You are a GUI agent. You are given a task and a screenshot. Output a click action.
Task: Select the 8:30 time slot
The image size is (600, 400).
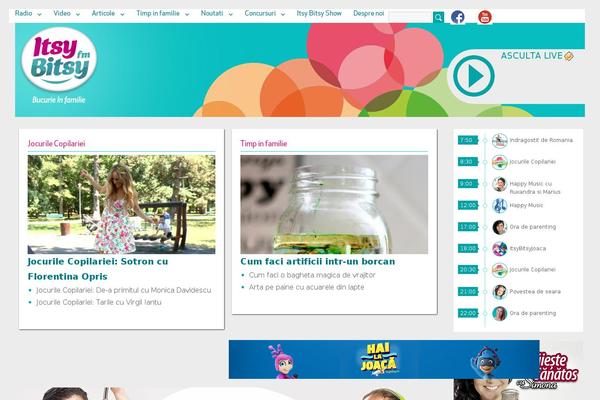[x=468, y=162]
